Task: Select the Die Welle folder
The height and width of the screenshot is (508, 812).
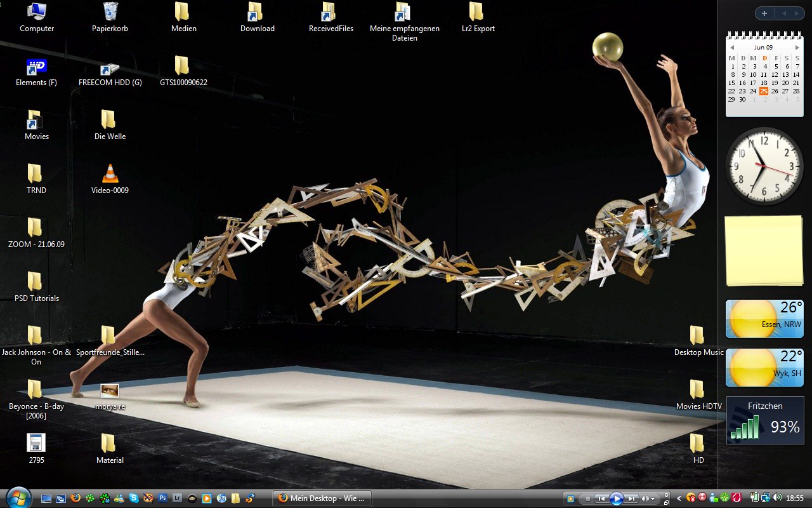Action: pos(109,120)
